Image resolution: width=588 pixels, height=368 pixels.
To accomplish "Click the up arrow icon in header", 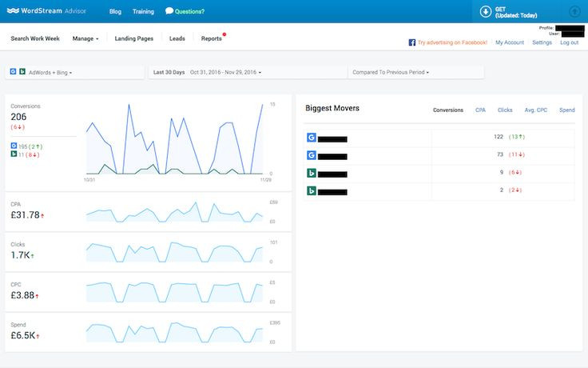I will (574, 12).
